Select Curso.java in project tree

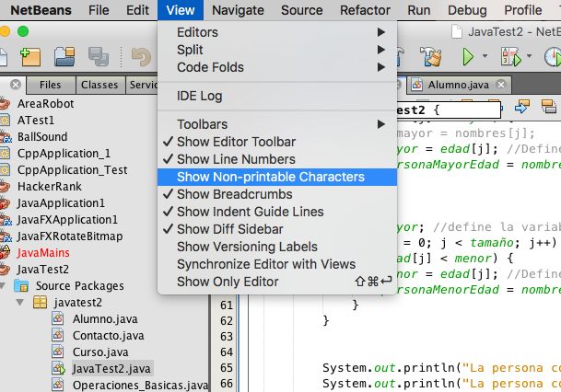pyautogui.click(x=100, y=352)
